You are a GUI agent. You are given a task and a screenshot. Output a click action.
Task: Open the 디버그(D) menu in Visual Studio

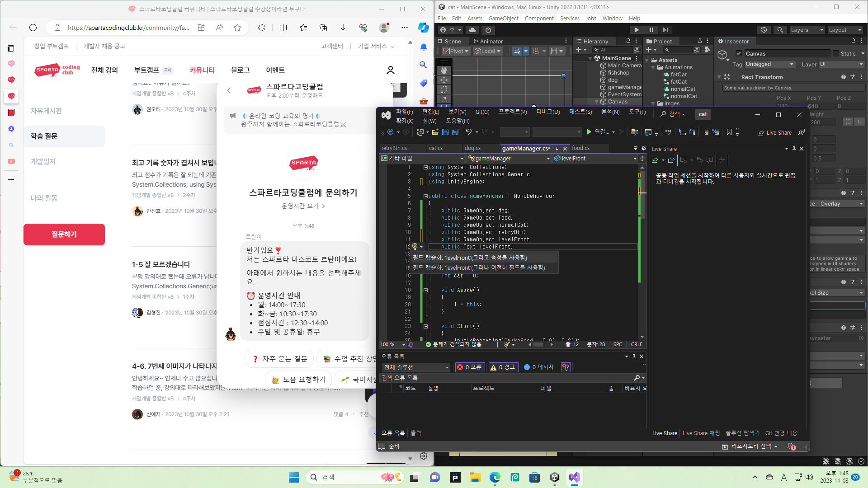click(548, 112)
